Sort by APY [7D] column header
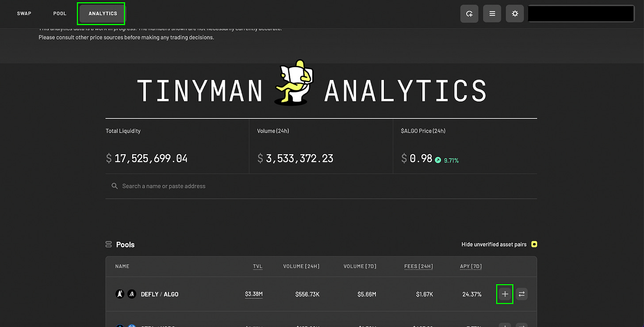 pos(471,266)
